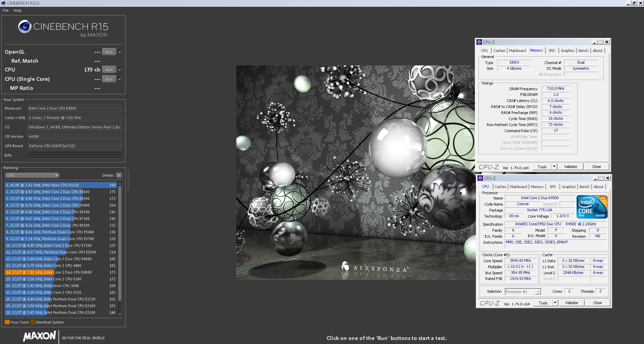Restore down the Cinebench window
The height and width of the screenshot is (344, 644).
click(x=634, y=3)
